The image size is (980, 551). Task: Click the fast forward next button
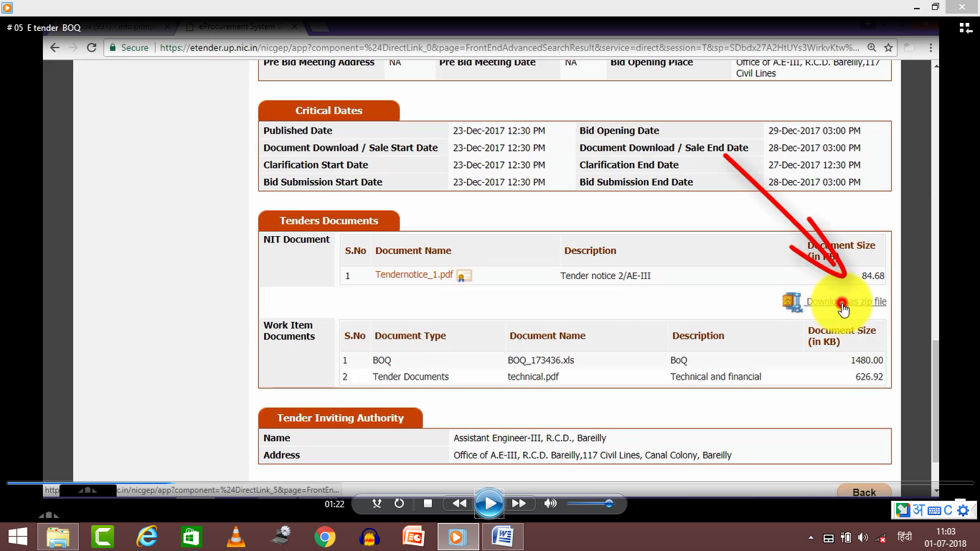tap(519, 504)
